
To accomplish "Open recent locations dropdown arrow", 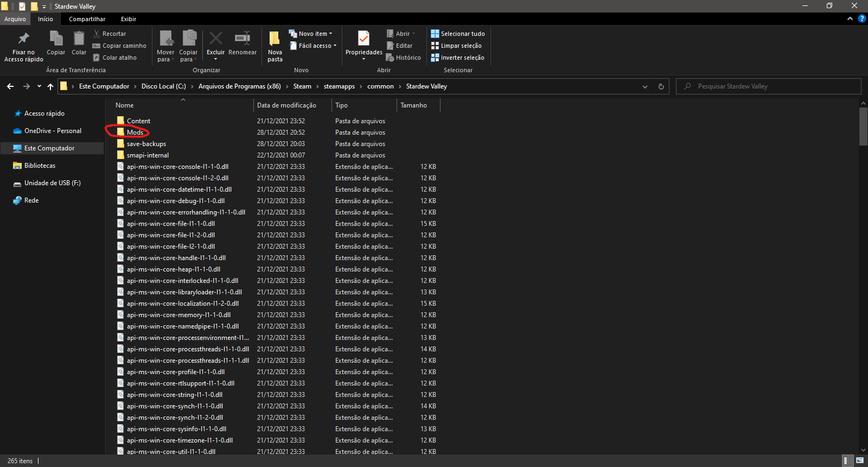I will (39, 86).
